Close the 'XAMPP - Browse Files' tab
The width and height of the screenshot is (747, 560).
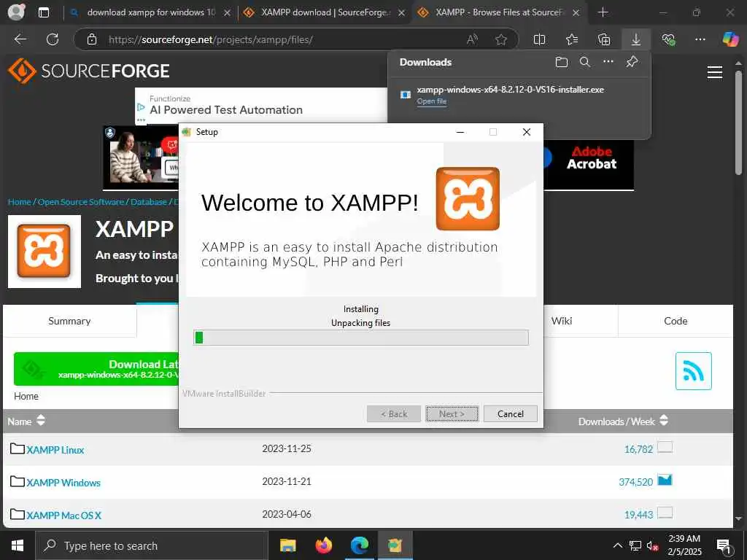(576, 13)
